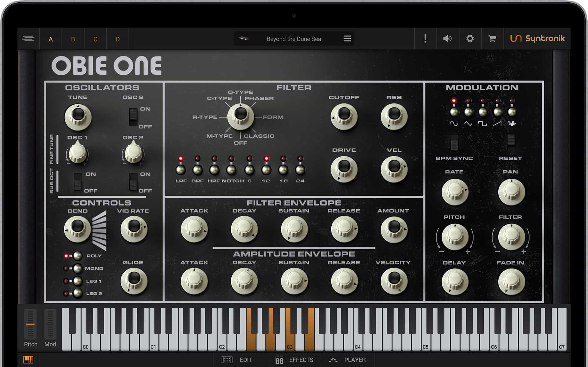Click the filter envelope ATTACK knob
The height and width of the screenshot is (367, 588).
(194, 229)
